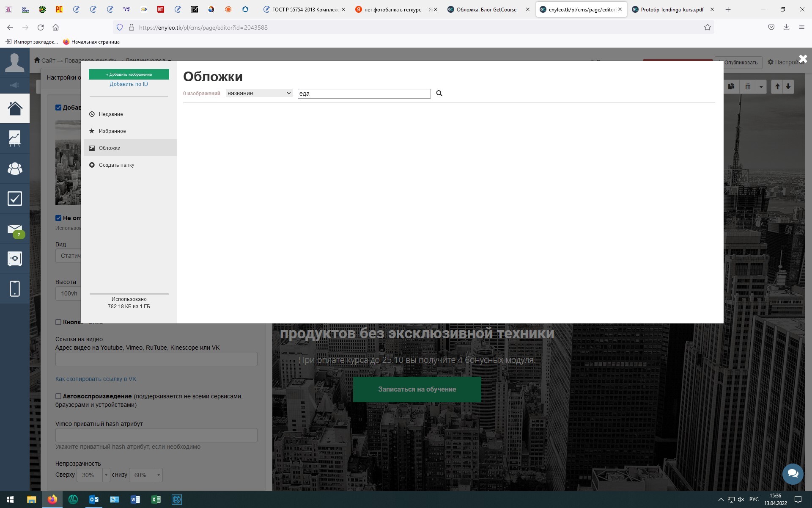This screenshot has width=812, height=508.
Task: Open the chat bubble icon
Action: (793, 473)
